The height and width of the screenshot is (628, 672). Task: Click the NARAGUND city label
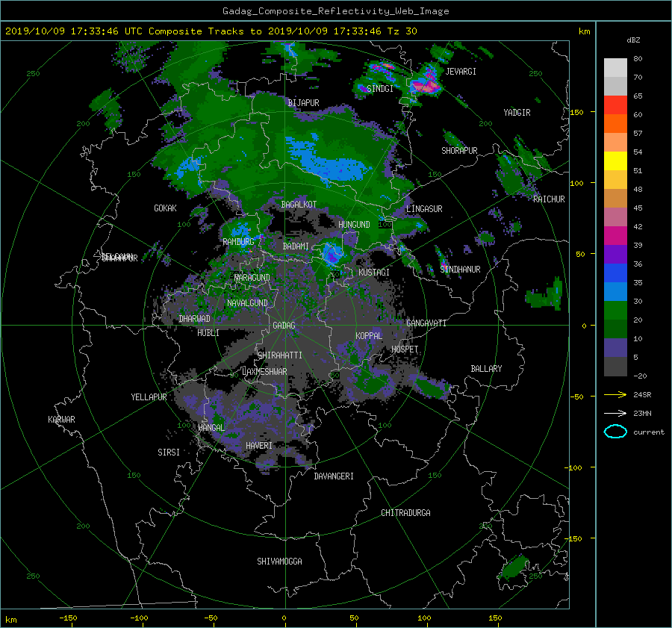[252, 278]
